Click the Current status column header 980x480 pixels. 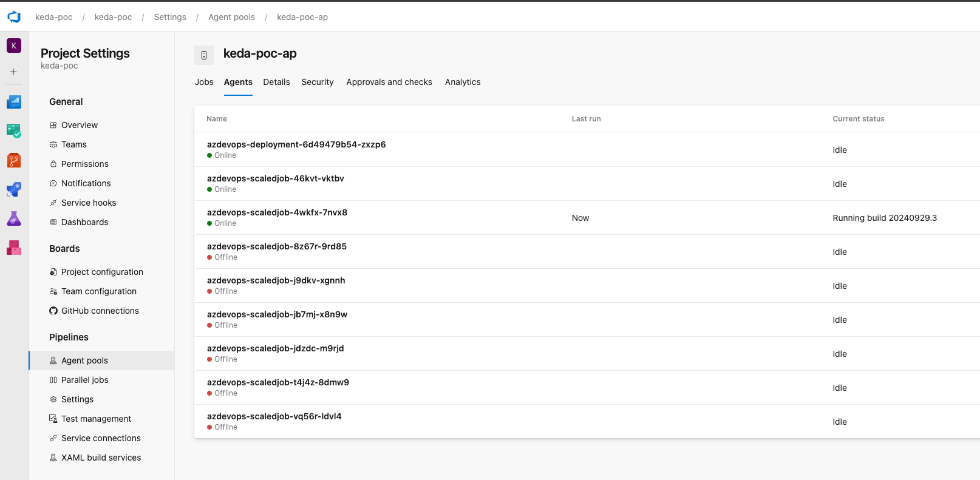[859, 119]
